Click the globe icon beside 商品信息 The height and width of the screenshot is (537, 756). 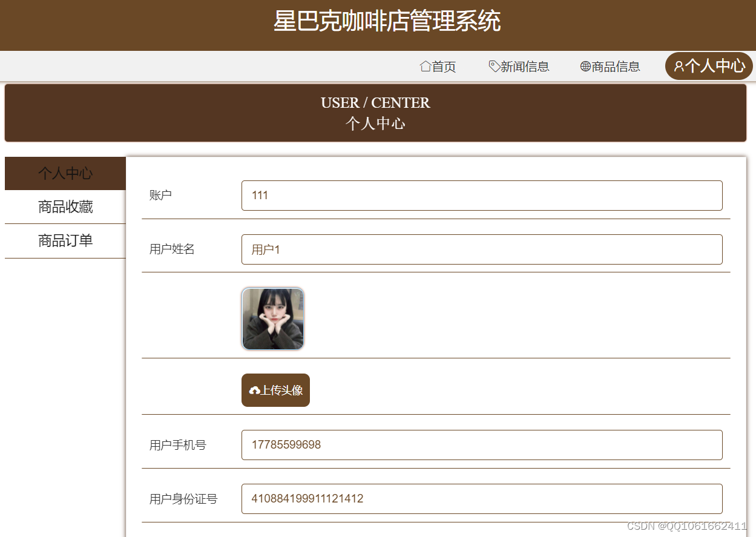tap(585, 66)
